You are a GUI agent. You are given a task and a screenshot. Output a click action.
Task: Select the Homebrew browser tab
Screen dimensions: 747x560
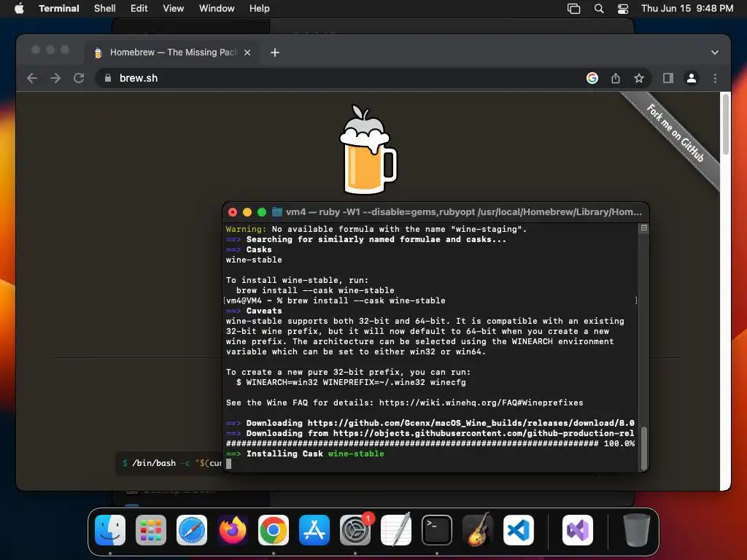173,52
